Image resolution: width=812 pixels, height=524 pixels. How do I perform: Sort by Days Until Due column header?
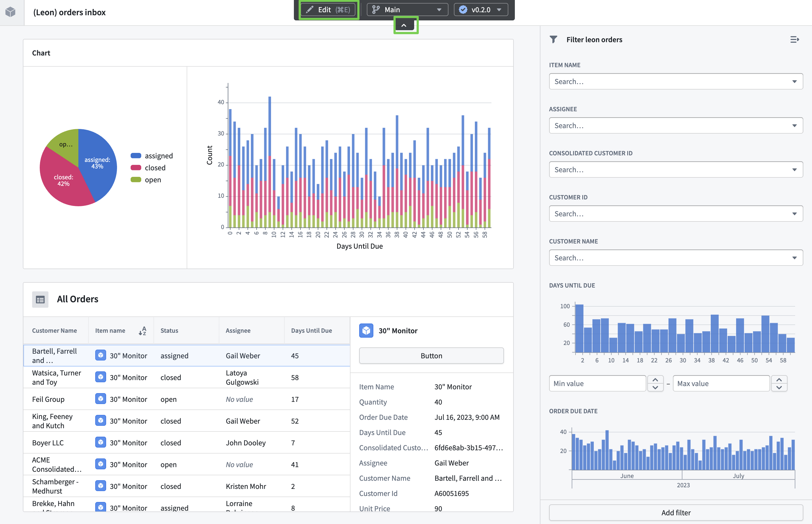[311, 330]
